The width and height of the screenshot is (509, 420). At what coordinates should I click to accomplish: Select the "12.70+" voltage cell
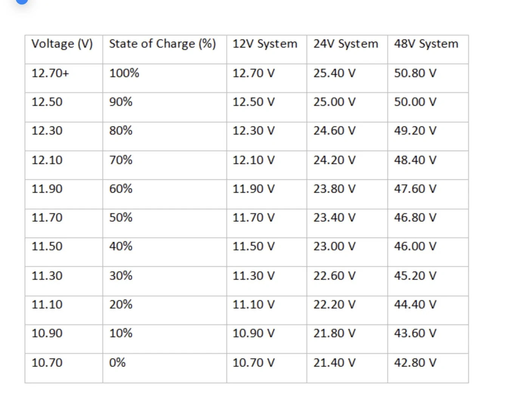coord(51,73)
